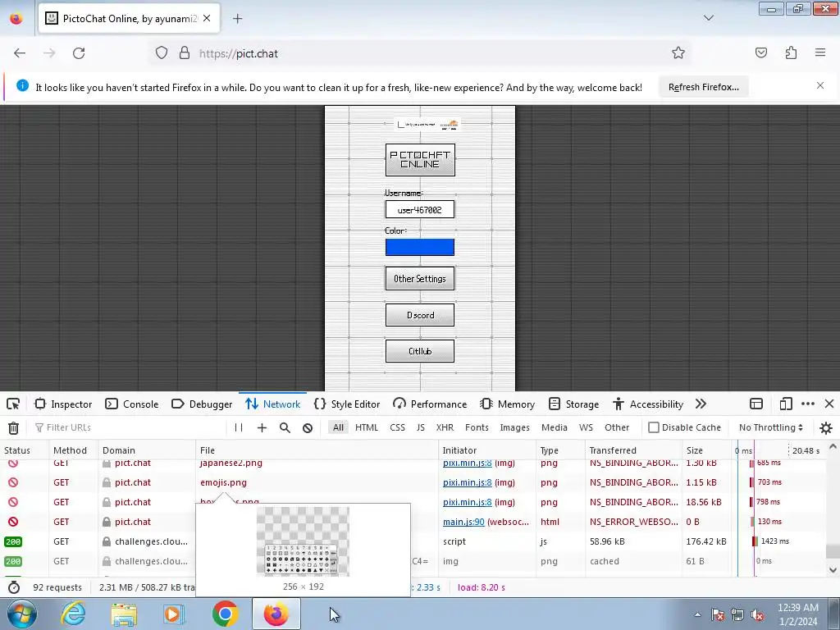Bookmark this page with the star icon
The height and width of the screenshot is (630, 840).
coord(678,52)
